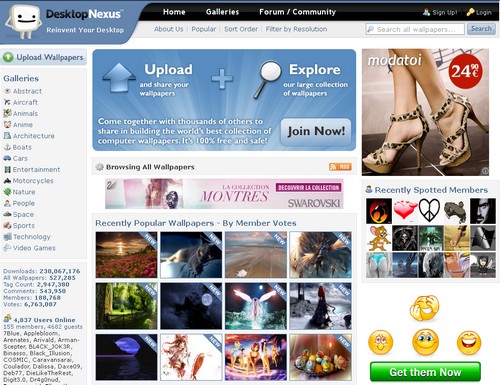Click the Jerry mouse member avatar
Viewport: 500px width, 385px height.
379,238
